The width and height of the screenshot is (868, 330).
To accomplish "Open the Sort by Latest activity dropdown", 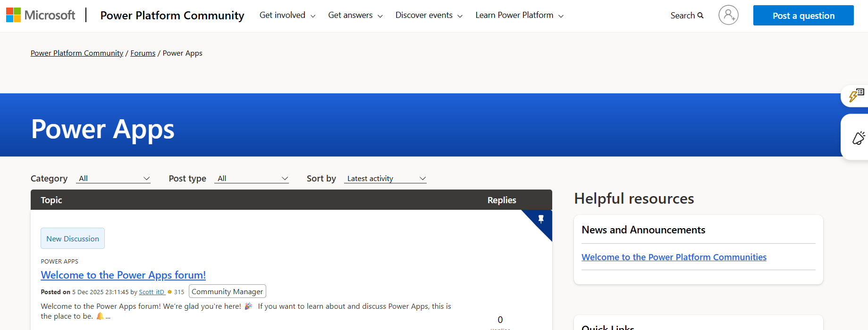I will pyautogui.click(x=385, y=179).
